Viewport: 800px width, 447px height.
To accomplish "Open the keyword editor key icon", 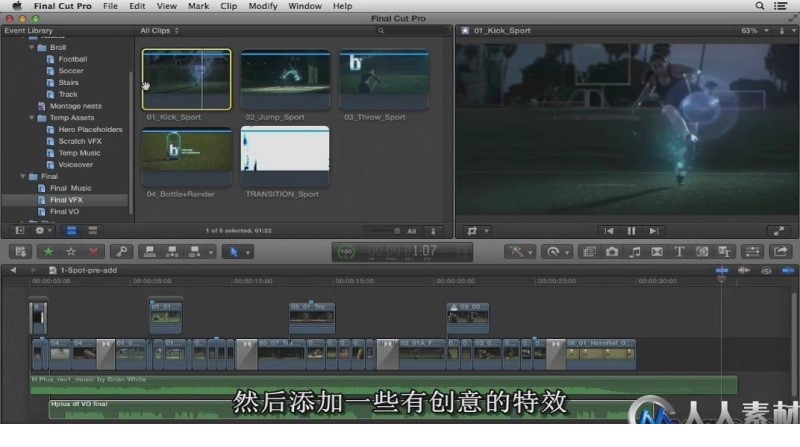I will point(121,252).
